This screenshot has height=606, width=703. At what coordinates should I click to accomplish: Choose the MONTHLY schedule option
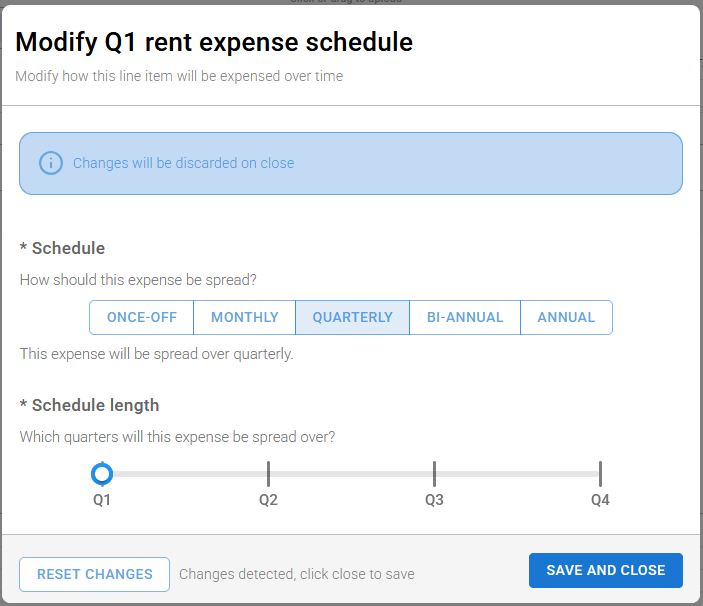(x=245, y=317)
